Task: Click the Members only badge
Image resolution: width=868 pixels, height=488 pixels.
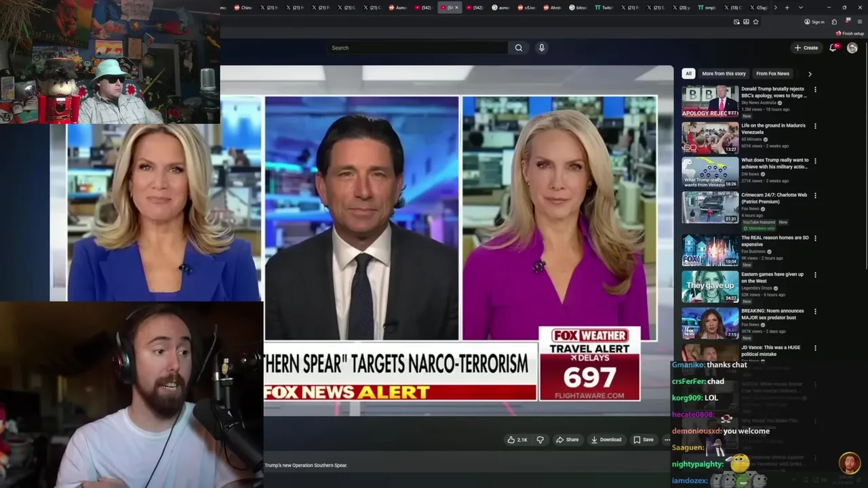Action: [x=758, y=228]
